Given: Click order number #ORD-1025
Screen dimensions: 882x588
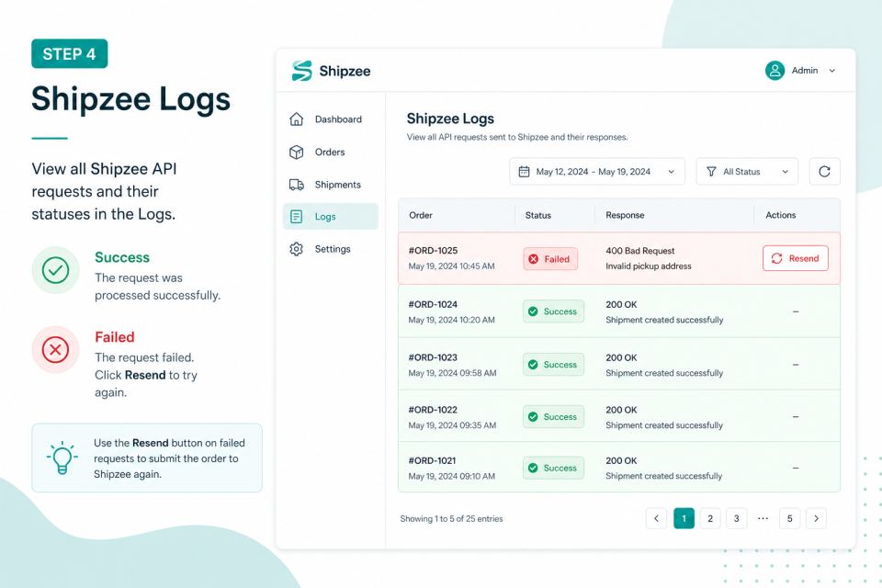Looking at the screenshot, I should click(x=433, y=251).
